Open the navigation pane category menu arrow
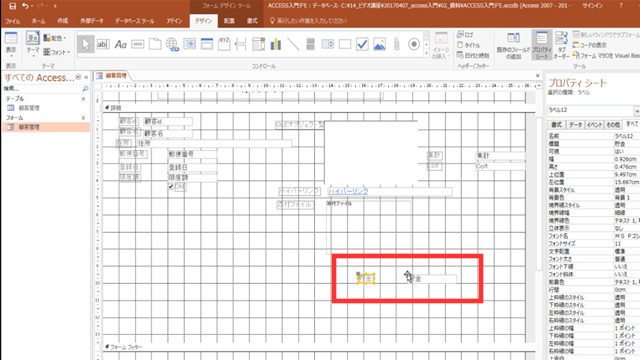 point(78,77)
